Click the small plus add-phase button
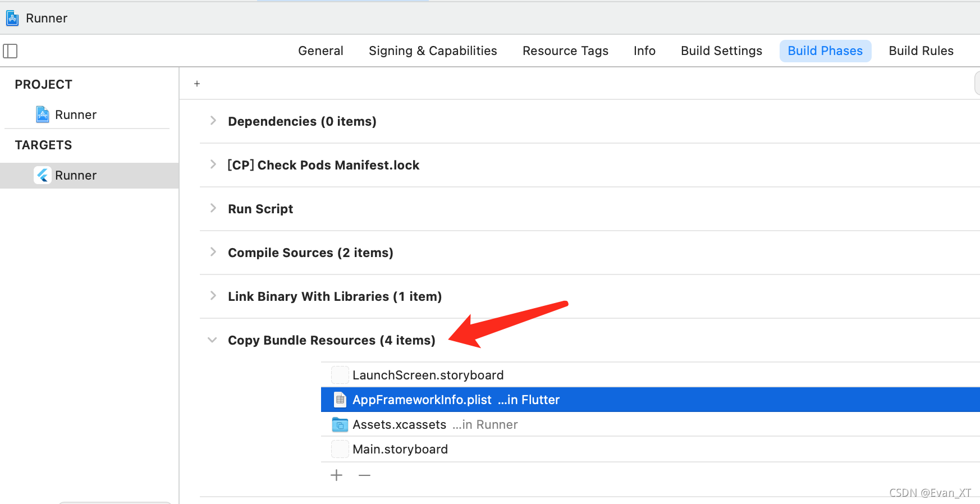Screen dimensions: 980x504 [x=197, y=84]
